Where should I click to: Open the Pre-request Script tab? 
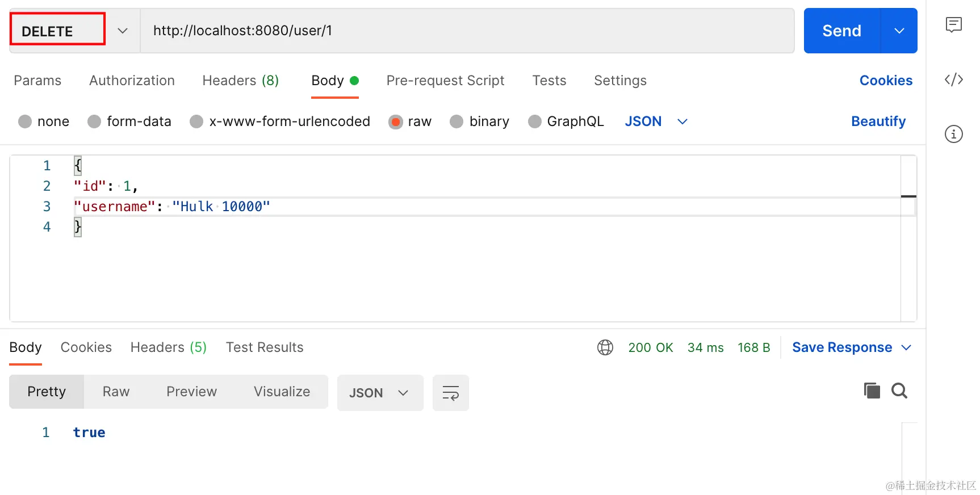[445, 81]
